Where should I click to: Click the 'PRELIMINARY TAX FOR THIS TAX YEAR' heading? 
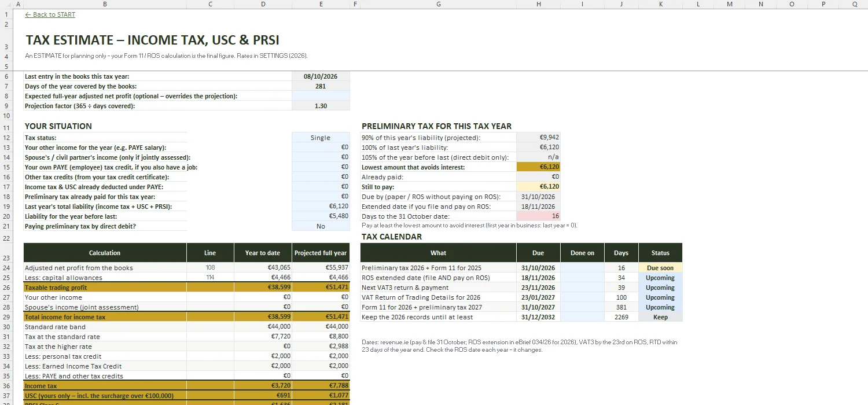(x=436, y=126)
